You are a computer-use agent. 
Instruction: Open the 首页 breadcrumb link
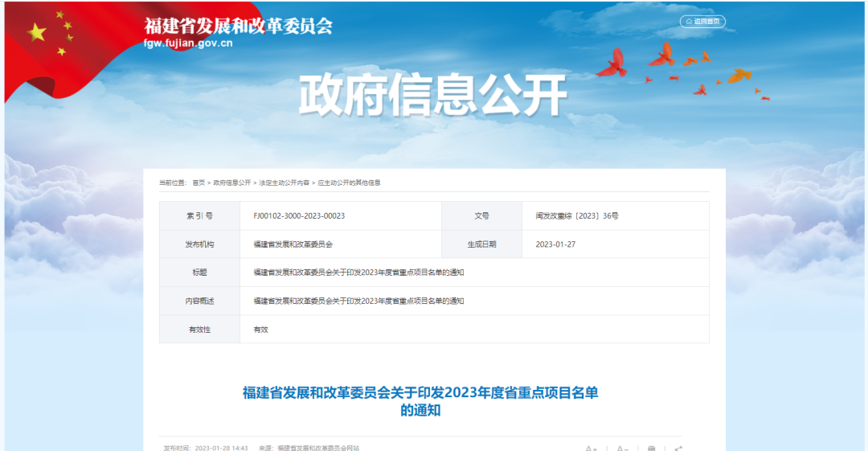click(x=199, y=182)
